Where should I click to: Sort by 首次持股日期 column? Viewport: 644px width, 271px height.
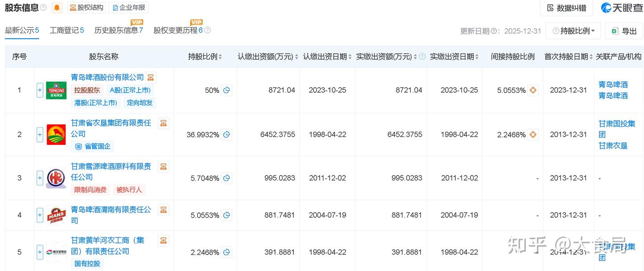(591, 57)
